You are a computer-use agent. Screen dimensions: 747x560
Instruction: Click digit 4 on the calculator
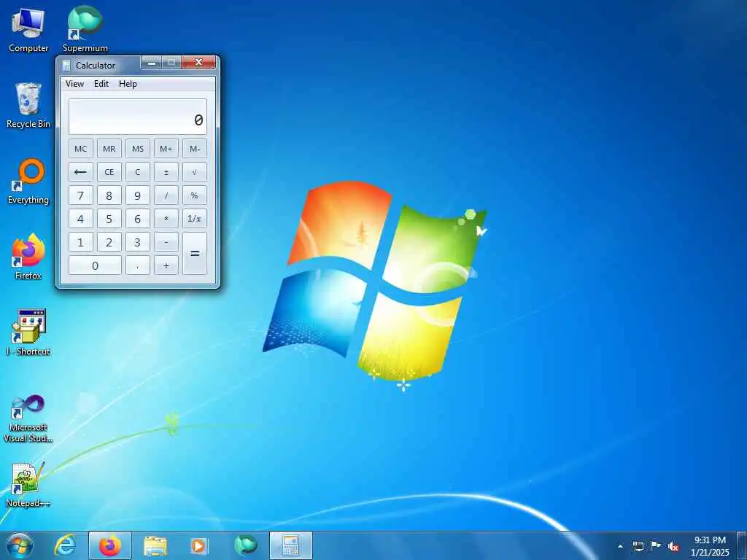[x=80, y=219]
